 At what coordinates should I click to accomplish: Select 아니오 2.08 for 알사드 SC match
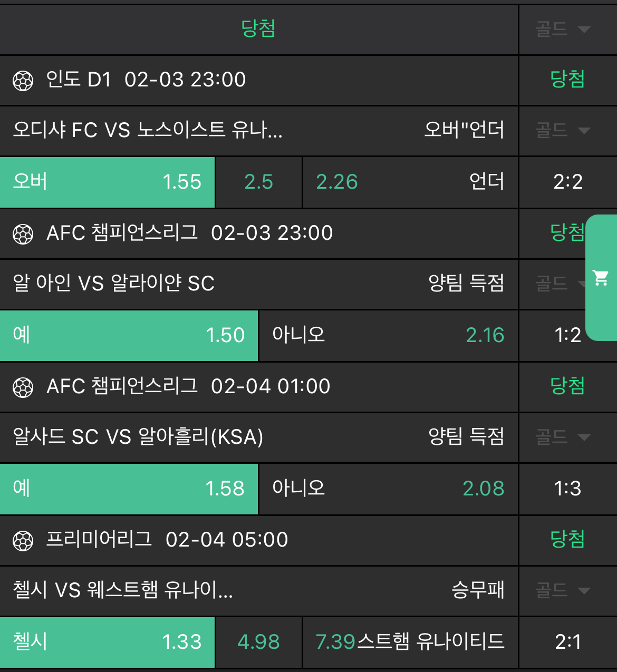pyautogui.click(x=388, y=489)
